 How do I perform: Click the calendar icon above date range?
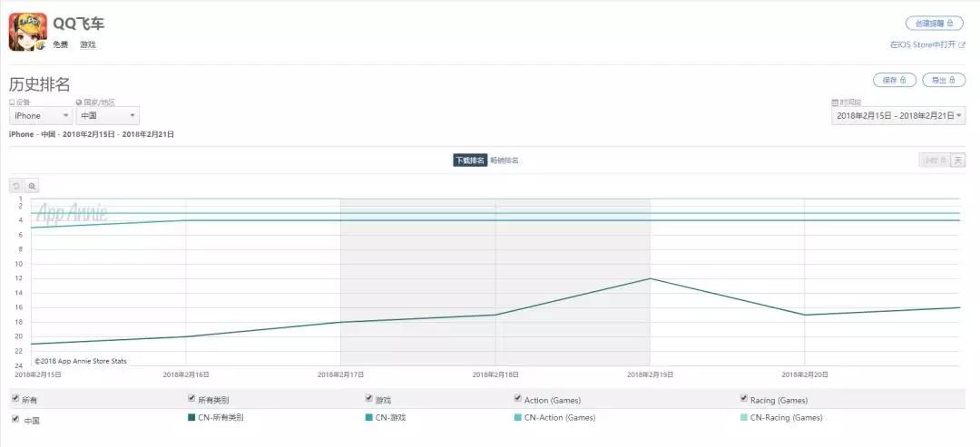coord(834,102)
